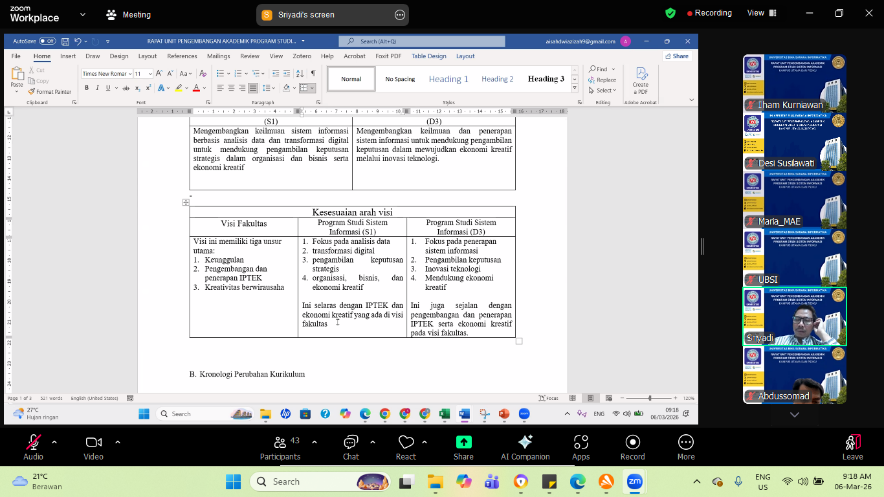Leave the Zoom meeting
884x497 pixels.
(x=852, y=443)
